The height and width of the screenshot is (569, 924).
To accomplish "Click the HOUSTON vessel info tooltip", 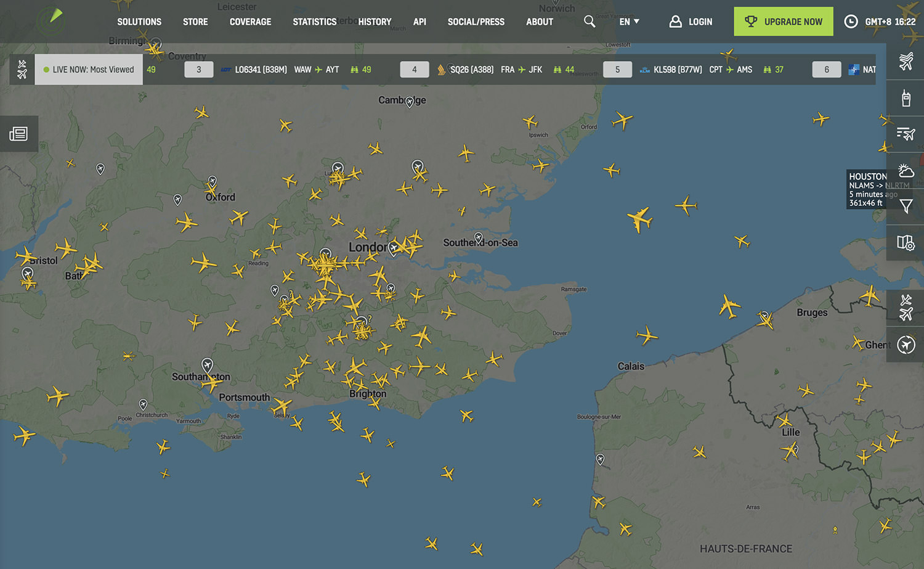I will coord(867,189).
